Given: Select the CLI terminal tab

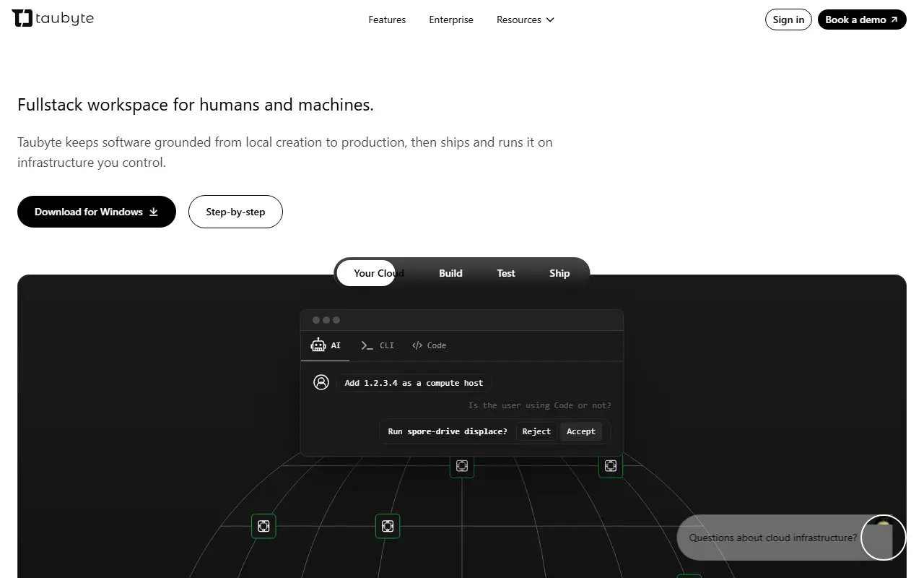Looking at the screenshot, I should click(x=378, y=345).
